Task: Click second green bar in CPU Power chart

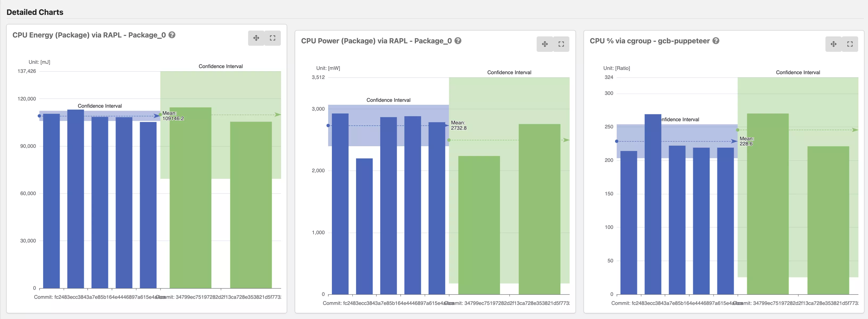Action: (x=539, y=209)
